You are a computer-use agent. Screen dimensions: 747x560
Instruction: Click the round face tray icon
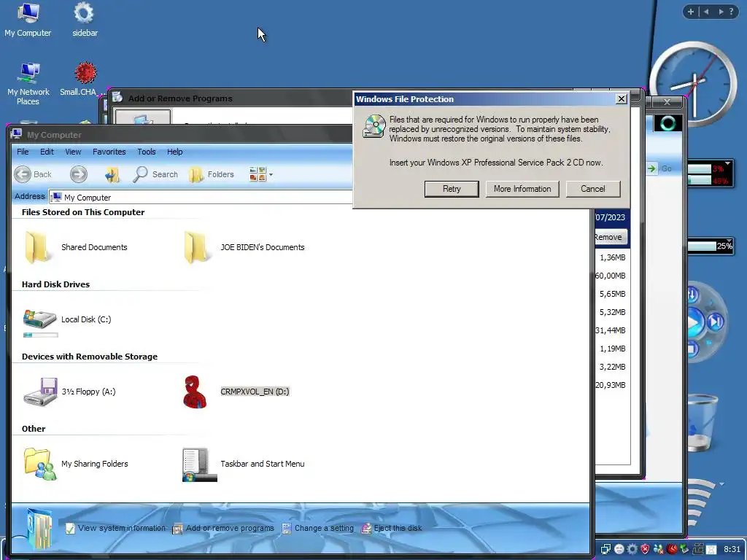pyautogui.click(x=619, y=549)
